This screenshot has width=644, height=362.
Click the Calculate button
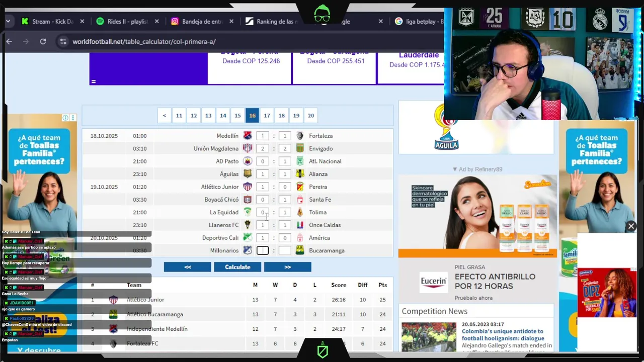(x=237, y=267)
